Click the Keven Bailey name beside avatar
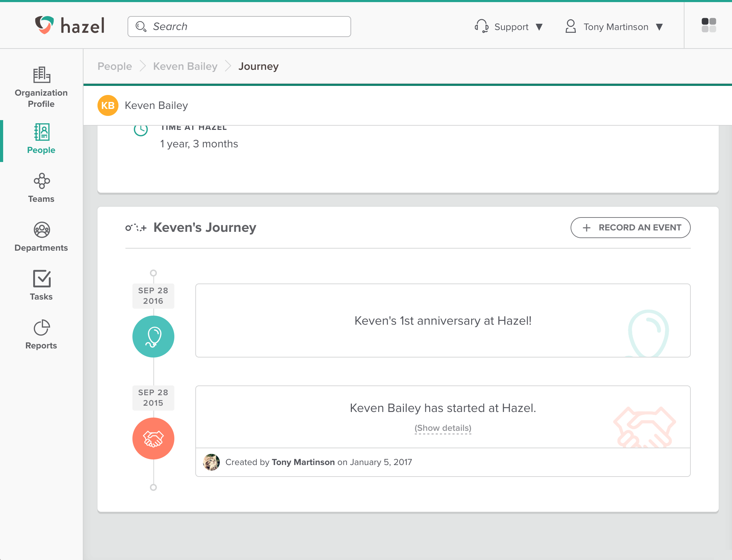 [156, 105]
